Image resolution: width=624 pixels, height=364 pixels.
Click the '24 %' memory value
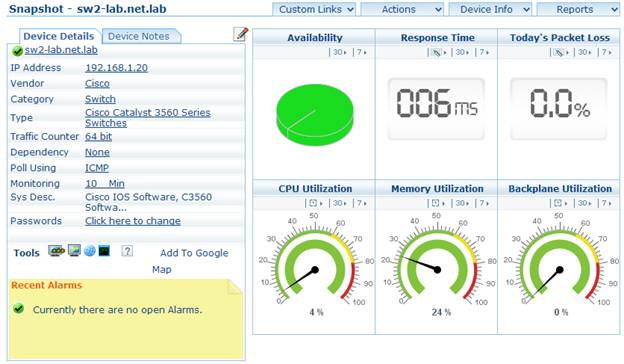[x=441, y=312]
